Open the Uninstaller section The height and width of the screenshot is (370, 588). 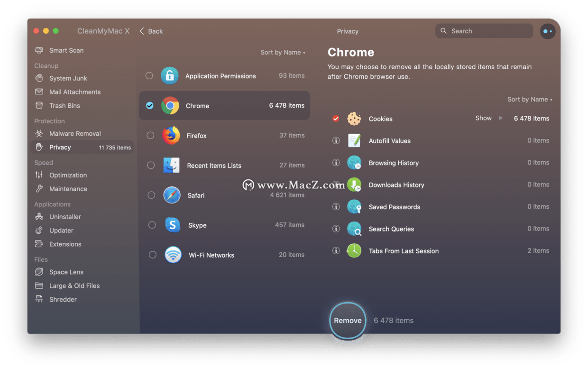[x=65, y=217]
